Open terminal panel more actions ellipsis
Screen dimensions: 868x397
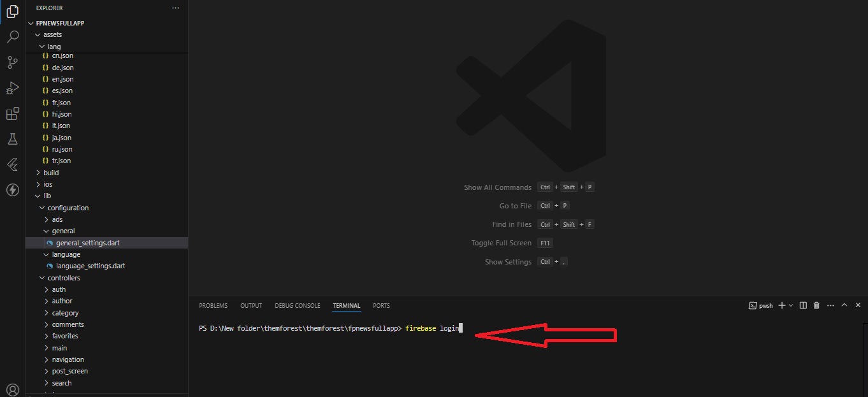[830, 306]
